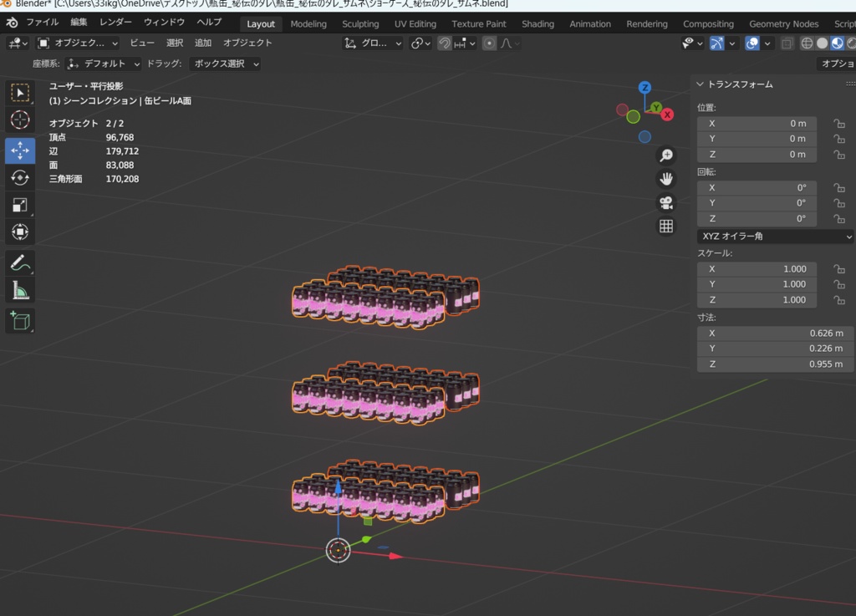
Task: Open the ウィンドウ menu
Action: 165,23
